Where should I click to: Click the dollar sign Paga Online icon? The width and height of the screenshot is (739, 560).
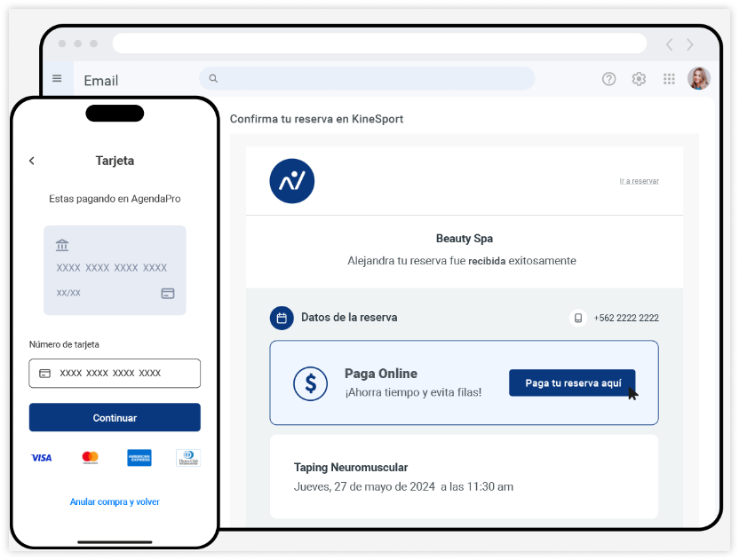[311, 384]
